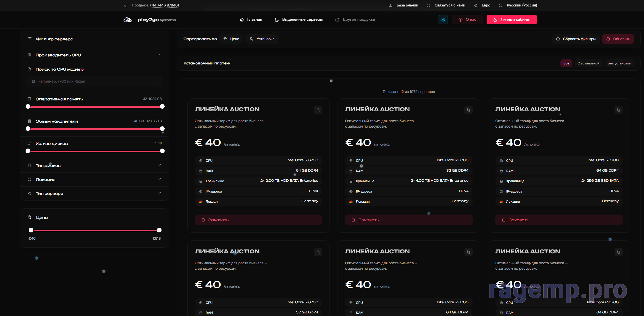The height and width of the screenshot is (316, 644).
Task: Select the 'Все' setup payment option
Action: (566, 63)
